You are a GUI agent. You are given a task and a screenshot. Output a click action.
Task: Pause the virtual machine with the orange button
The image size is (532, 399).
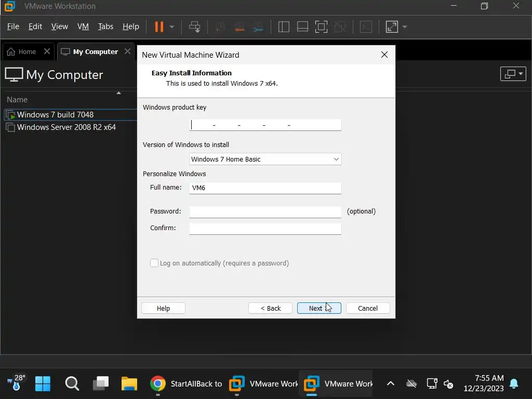coord(159,26)
